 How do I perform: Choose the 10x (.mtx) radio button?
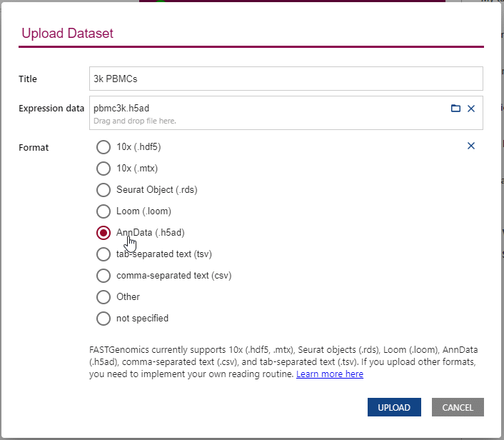[104, 169]
